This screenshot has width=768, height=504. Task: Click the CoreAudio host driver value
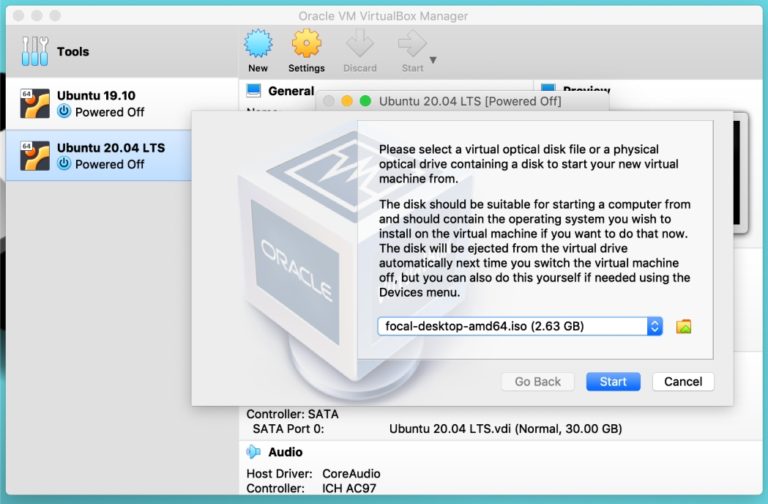(x=351, y=474)
